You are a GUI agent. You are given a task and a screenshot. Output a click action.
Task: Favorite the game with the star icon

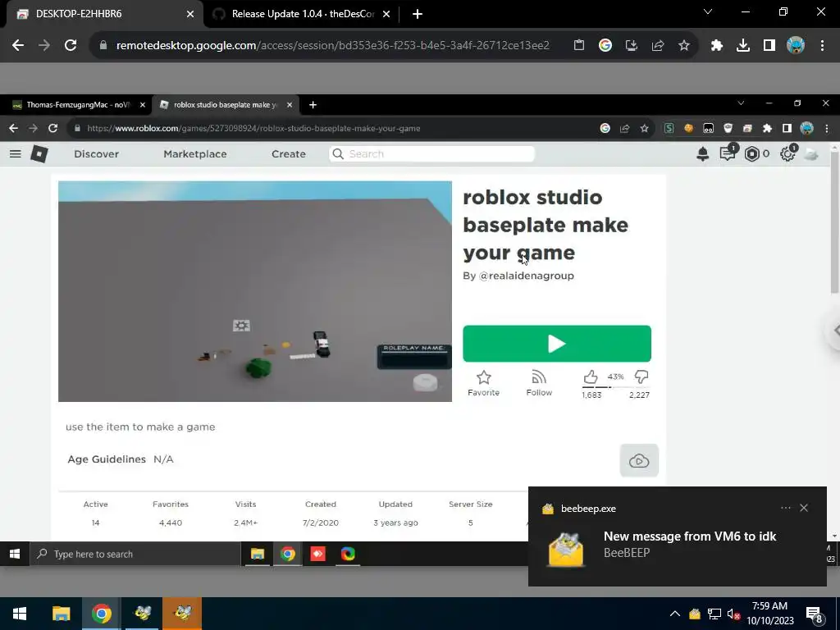483,382
